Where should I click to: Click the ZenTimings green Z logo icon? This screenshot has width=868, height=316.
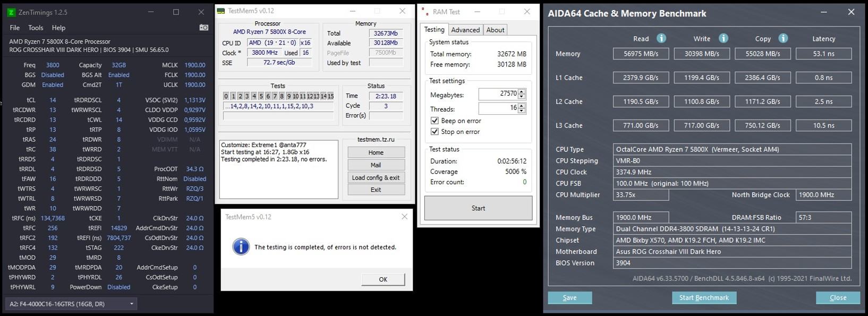tap(11, 12)
